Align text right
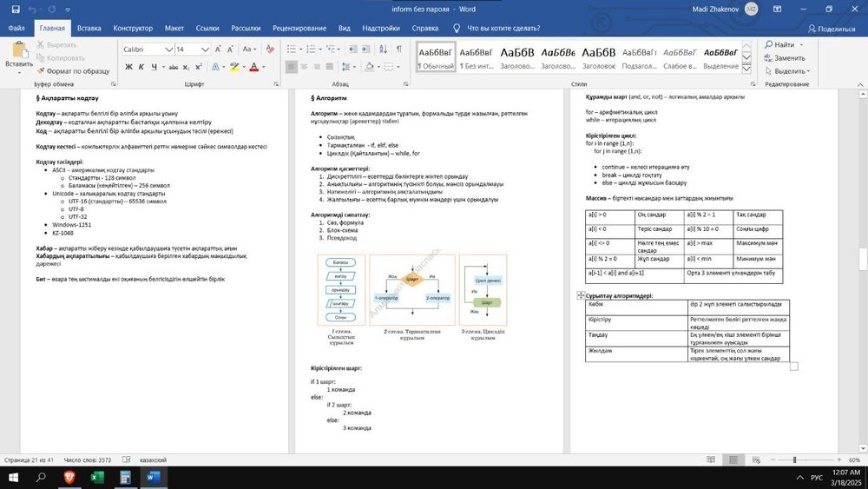Viewport: 868px width, 489px height. (317, 67)
